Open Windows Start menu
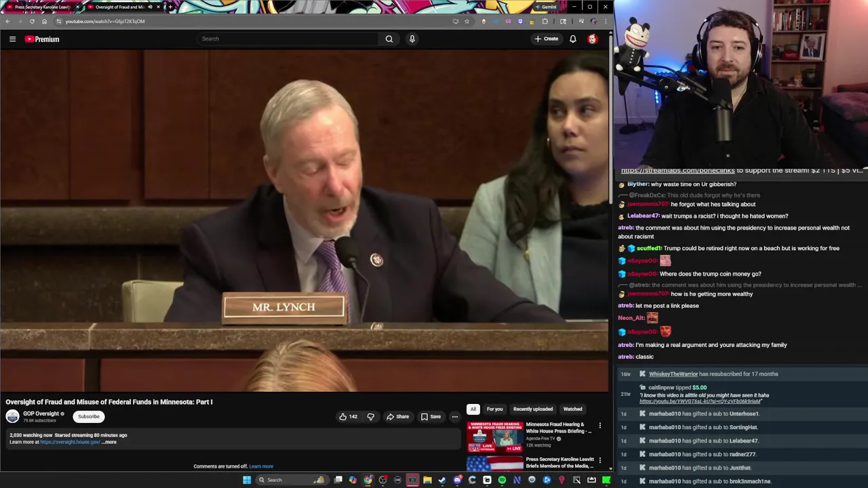This screenshot has width=868, height=488. [x=247, y=480]
